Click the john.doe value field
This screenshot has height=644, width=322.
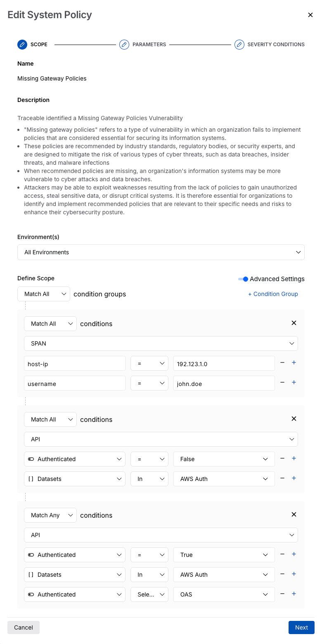coord(224,383)
